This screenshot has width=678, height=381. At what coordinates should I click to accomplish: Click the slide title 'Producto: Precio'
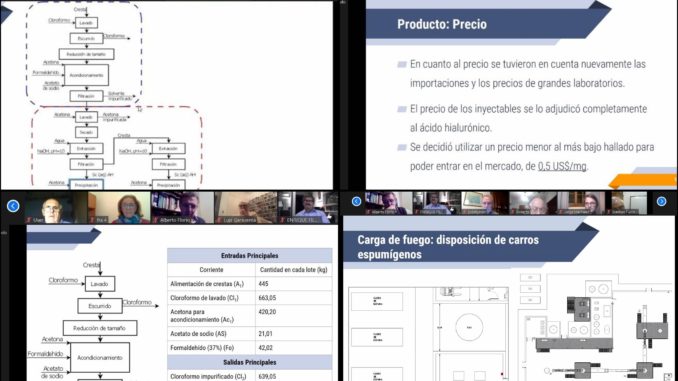click(x=442, y=24)
